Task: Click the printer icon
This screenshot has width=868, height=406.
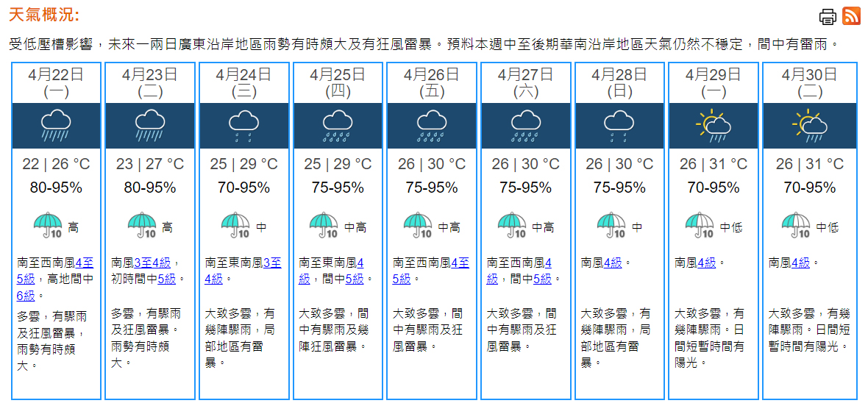Action: [828, 16]
